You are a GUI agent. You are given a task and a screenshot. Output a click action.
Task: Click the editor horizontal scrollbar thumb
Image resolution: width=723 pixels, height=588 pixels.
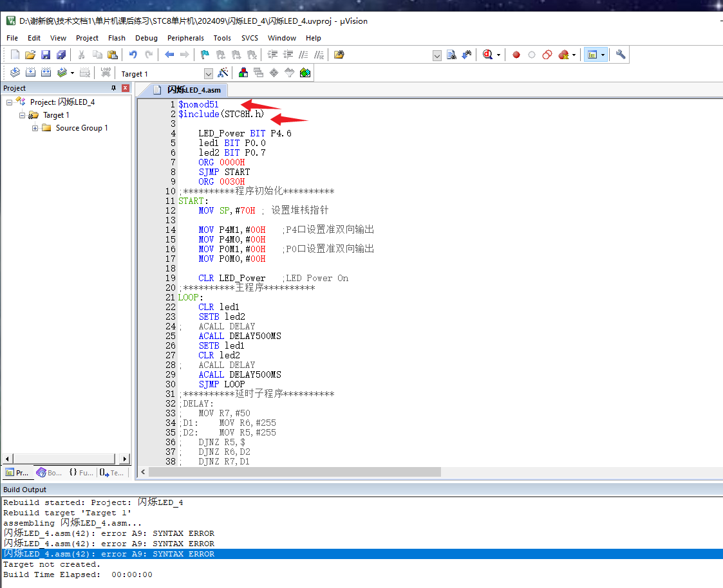295,472
